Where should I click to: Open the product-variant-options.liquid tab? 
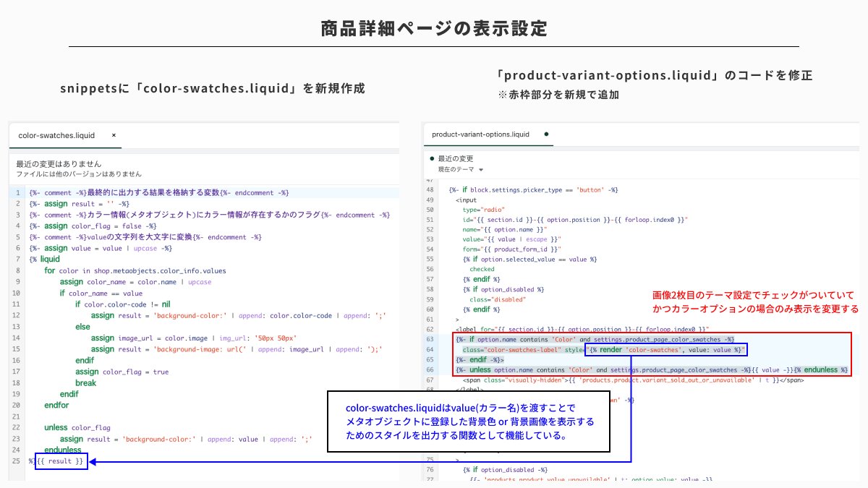[x=480, y=134]
